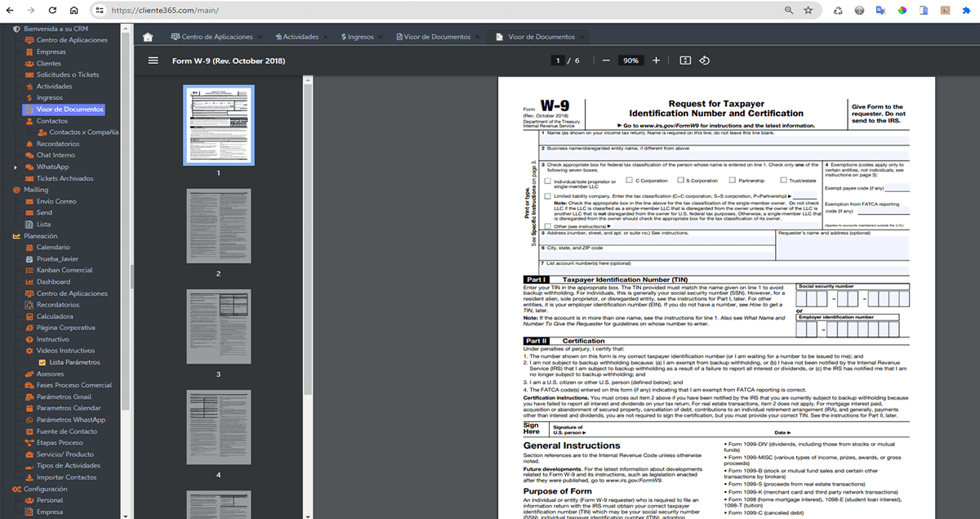Screen dimensions: 980x519
Task: Collapse the Bienvenida a su CRM group
Action: [5, 29]
